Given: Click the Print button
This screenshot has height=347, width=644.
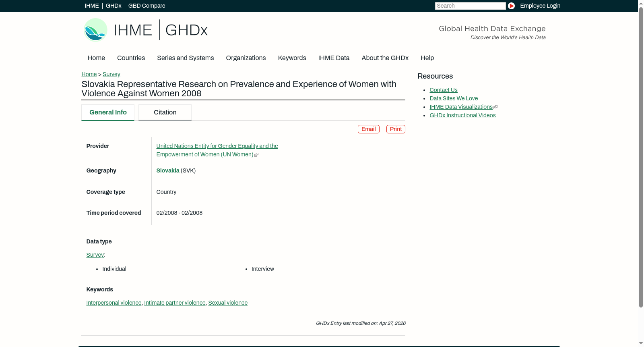Looking at the screenshot, I should point(396,129).
